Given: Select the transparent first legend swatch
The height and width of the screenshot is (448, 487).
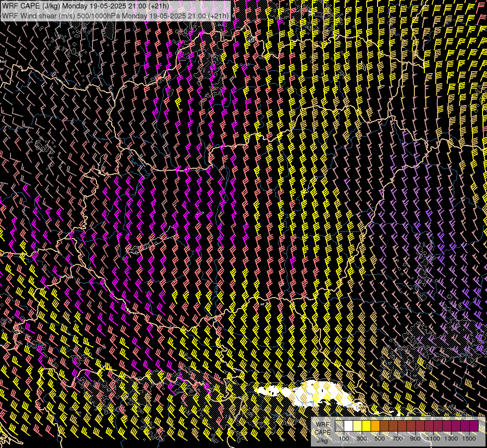Looking at the screenshot, I should (339, 426).
